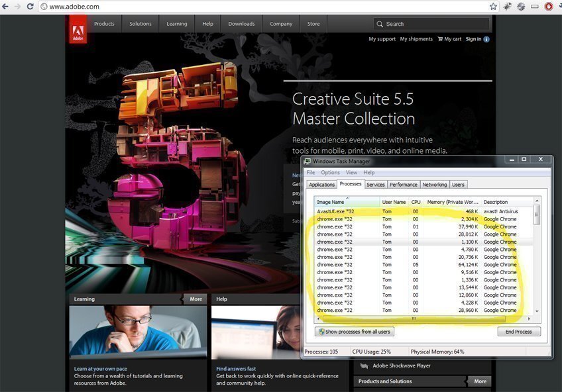This screenshot has height=392, width=562.
Task: Open the Company menu on Adobe site
Action: click(281, 24)
